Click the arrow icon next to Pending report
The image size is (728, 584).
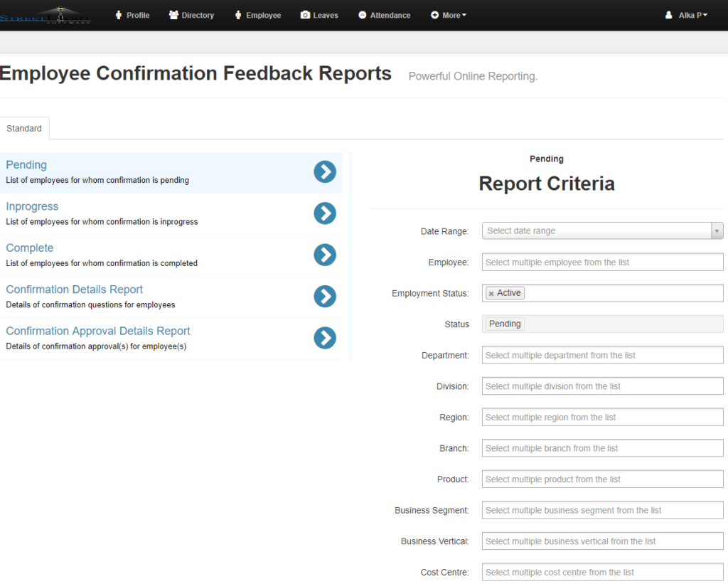tap(325, 171)
